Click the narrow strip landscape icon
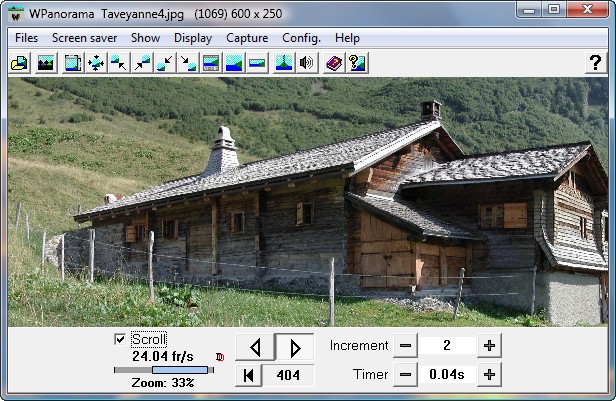Image resolution: width=616 pixels, height=401 pixels. [257, 63]
